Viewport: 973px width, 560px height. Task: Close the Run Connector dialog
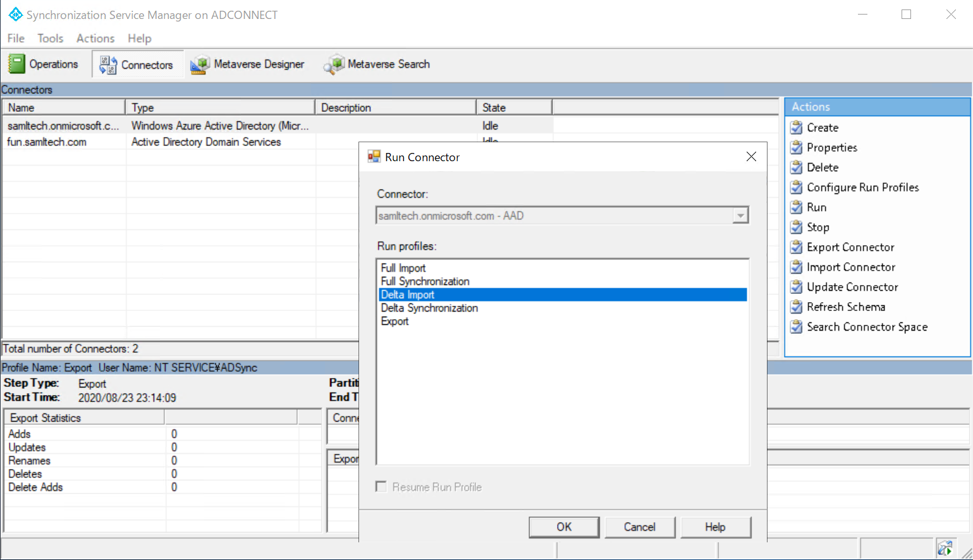(x=751, y=157)
